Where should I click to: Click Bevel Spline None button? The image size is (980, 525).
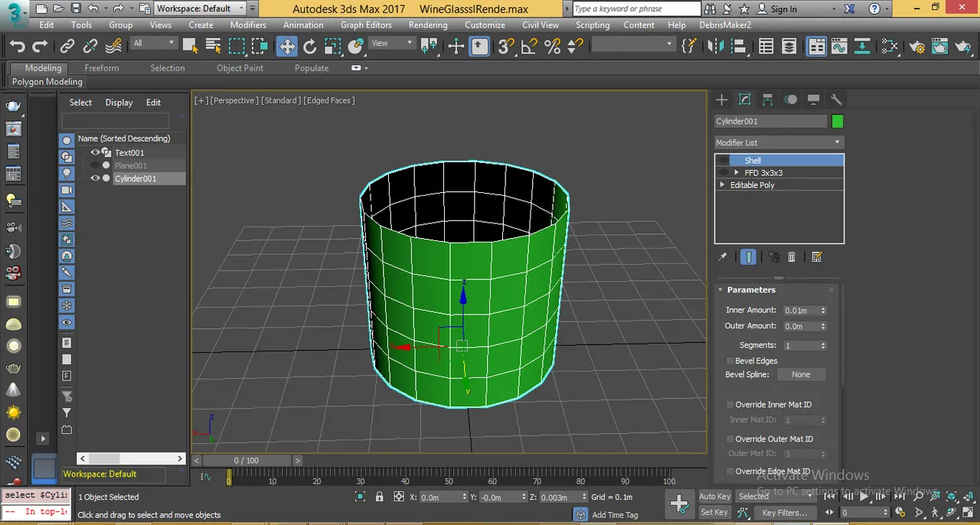801,375
